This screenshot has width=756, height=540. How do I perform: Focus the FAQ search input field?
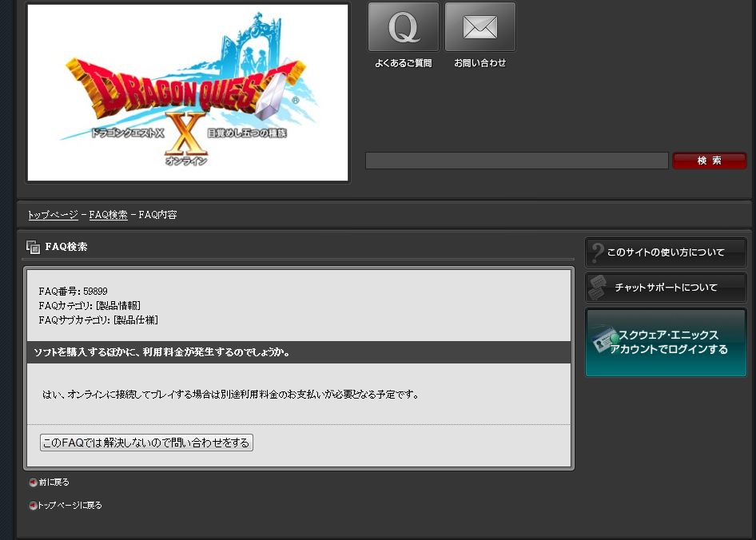pos(517,161)
